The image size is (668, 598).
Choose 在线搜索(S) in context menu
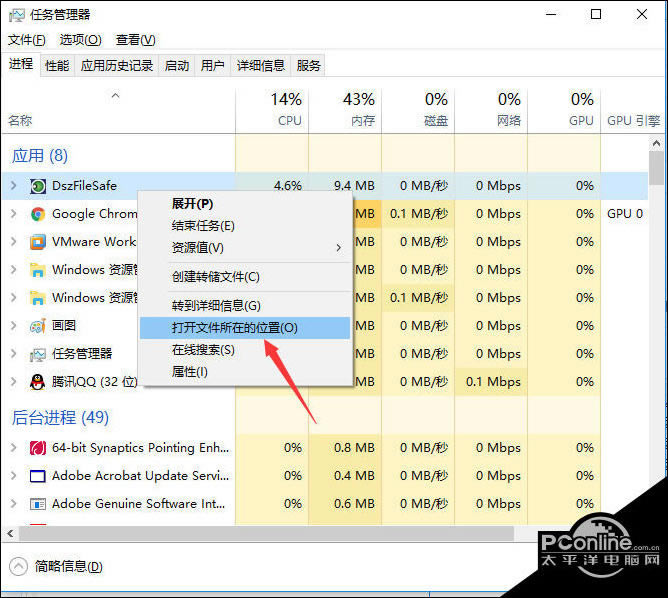point(245,350)
